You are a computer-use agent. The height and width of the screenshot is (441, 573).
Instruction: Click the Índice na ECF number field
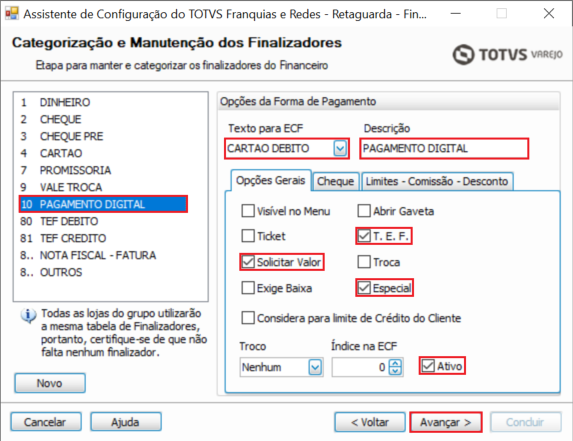[x=360, y=367]
